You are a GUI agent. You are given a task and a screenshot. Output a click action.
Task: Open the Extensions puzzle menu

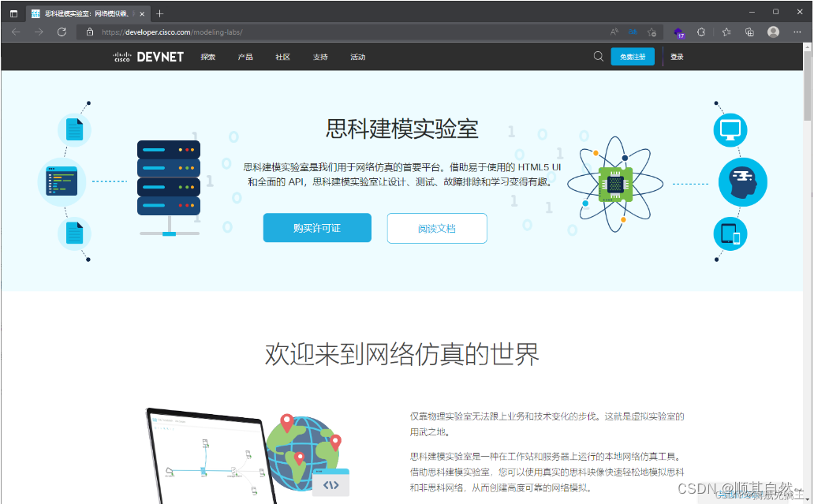click(x=701, y=32)
